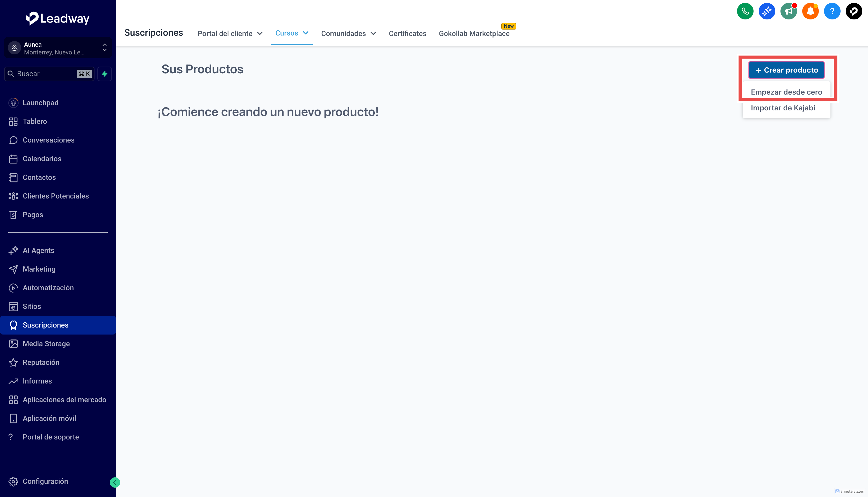Expand the Comunidades dropdown
Viewport: 868px width, 497px height.
click(x=348, y=33)
